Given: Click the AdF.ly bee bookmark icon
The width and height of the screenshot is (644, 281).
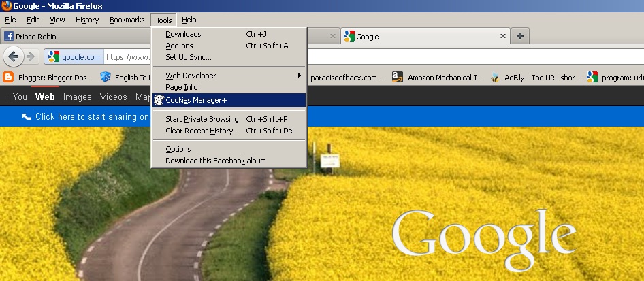Looking at the screenshot, I should pyautogui.click(x=495, y=77).
